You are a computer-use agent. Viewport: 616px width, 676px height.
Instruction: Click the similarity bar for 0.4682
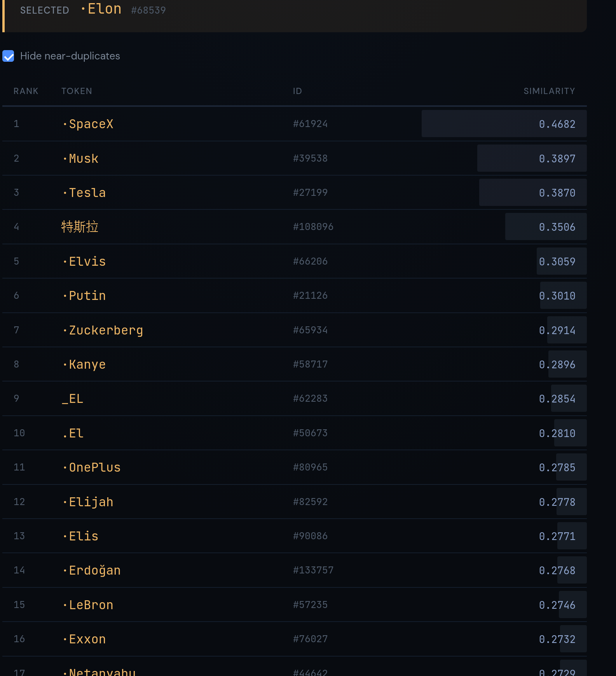tap(504, 124)
